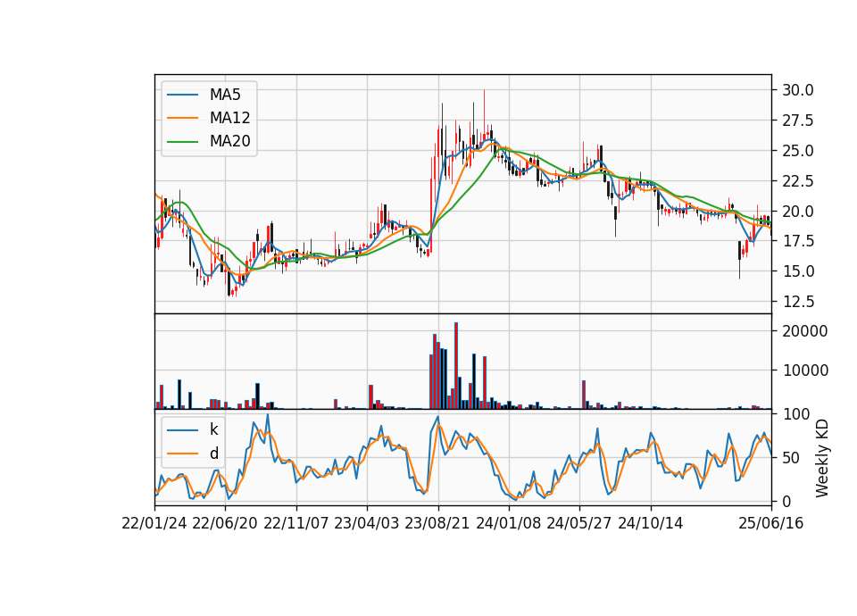The width and height of the screenshot is (857, 616).
Task: Click the 23/08/21 date label
Action: coord(437,524)
